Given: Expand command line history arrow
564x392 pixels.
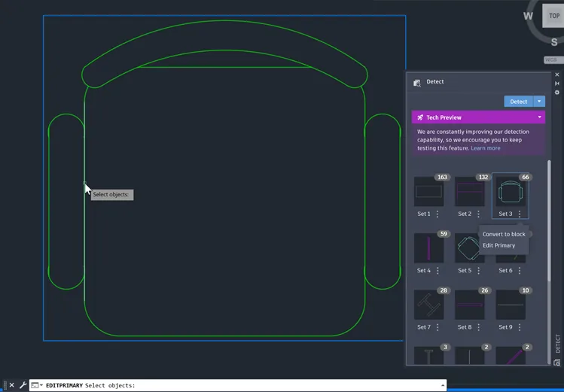Looking at the screenshot, I should (x=443, y=385).
